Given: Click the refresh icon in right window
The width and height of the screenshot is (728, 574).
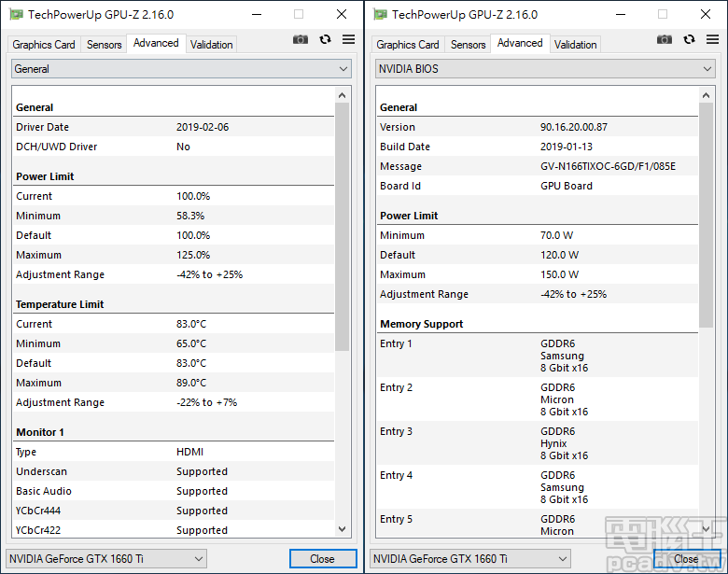Looking at the screenshot, I should click(689, 39).
